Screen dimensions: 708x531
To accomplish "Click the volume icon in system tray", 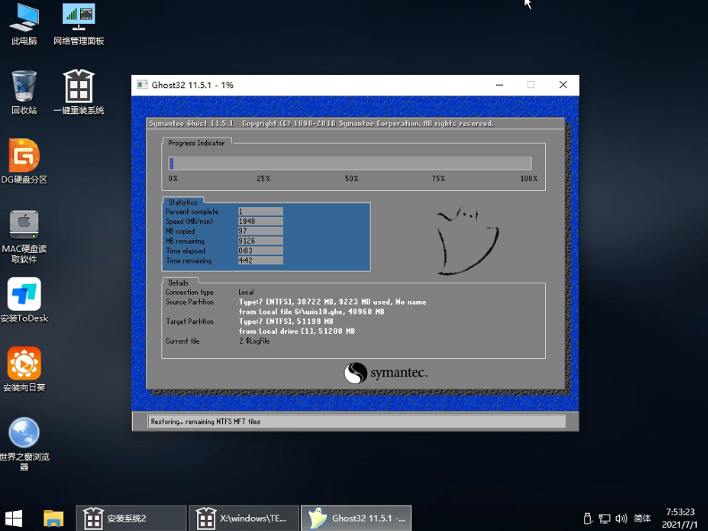I will 618,518.
